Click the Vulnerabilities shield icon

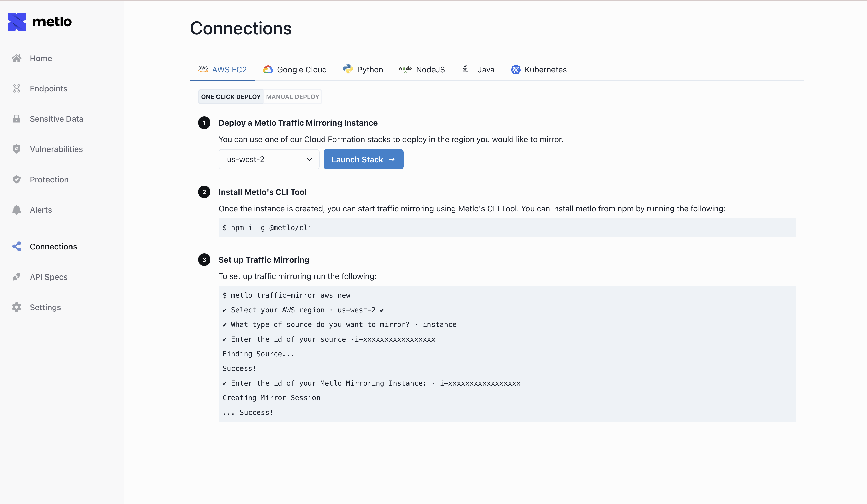[16, 149]
